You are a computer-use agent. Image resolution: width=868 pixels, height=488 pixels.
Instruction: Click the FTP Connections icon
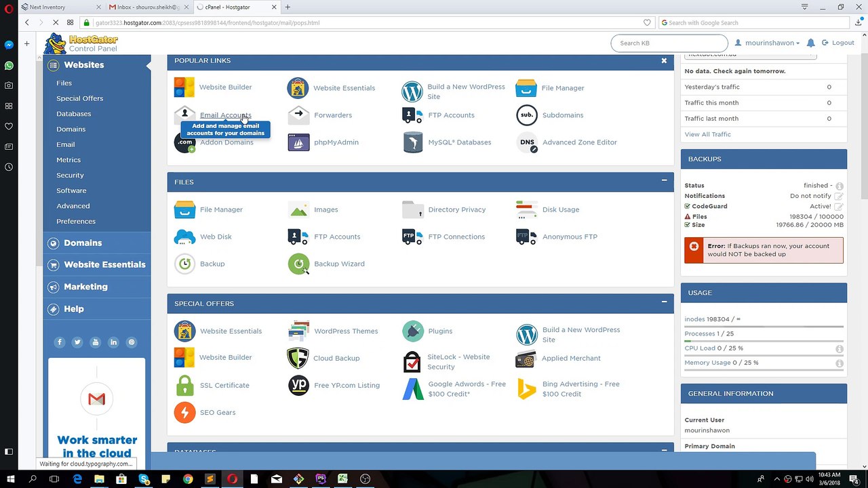(412, 237)
